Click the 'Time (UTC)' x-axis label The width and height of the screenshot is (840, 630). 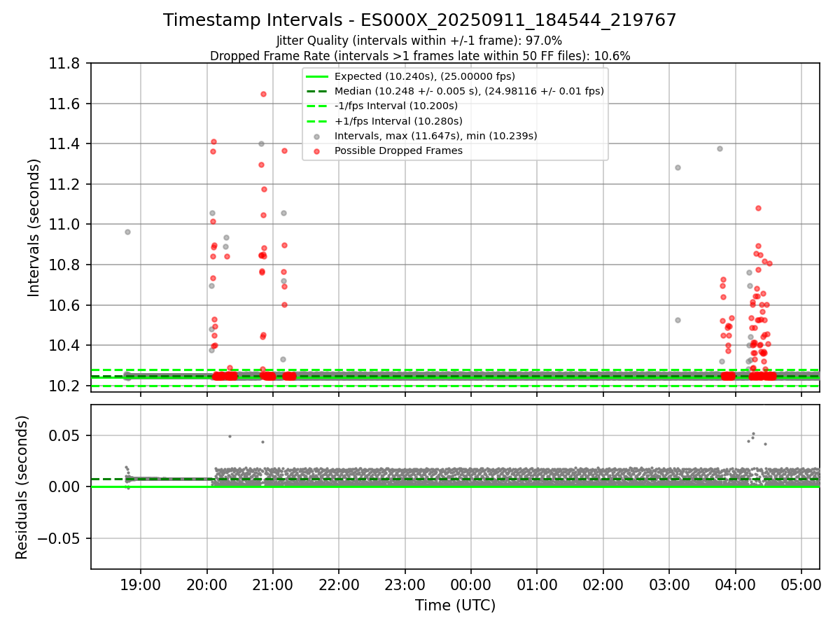coord(455,605)
